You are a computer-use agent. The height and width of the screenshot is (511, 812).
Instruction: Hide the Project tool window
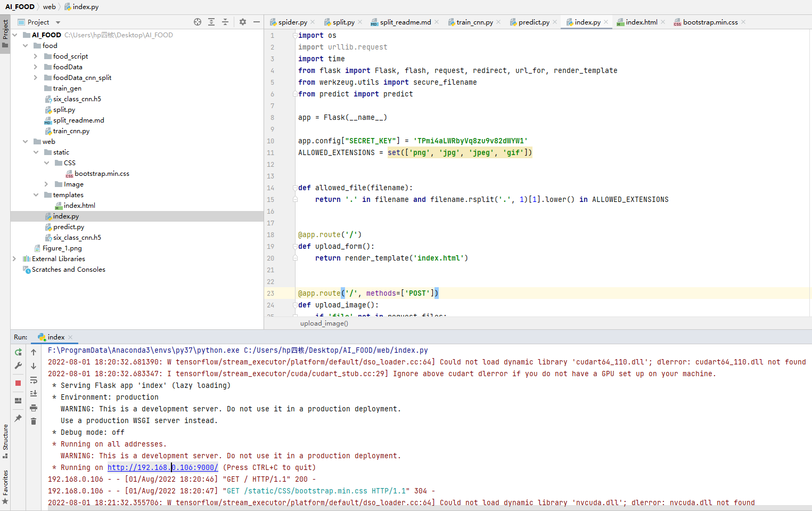(257, 22)
